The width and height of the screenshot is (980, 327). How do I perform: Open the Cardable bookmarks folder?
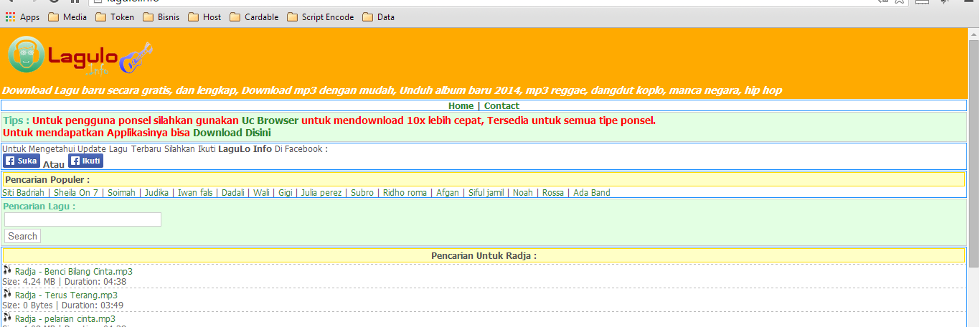[254, 17]
